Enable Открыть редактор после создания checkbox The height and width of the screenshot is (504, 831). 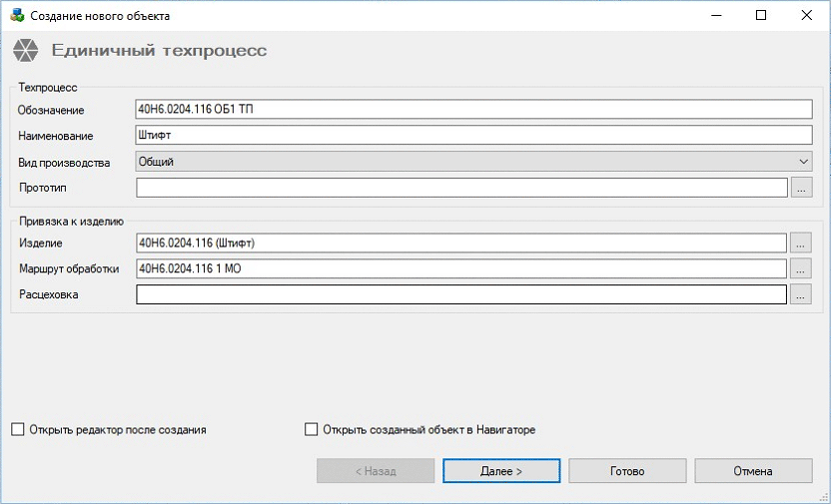[18, 430]
